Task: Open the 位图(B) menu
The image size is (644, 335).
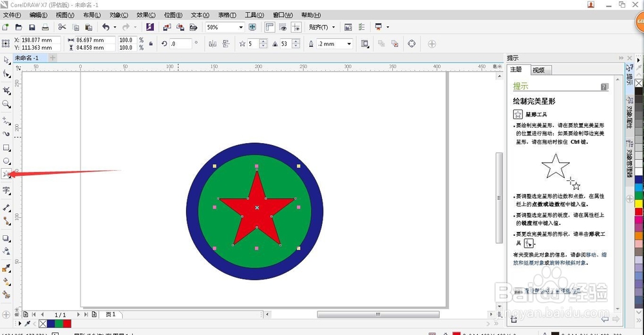Action: point(173,15)
